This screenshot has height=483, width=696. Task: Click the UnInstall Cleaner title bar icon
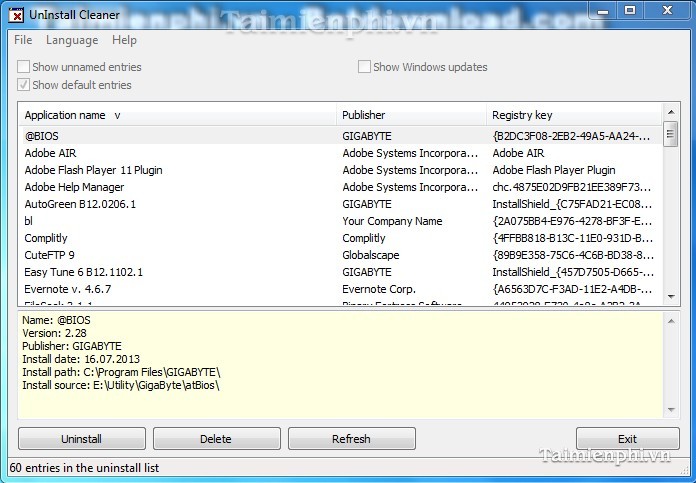point(16,16)
